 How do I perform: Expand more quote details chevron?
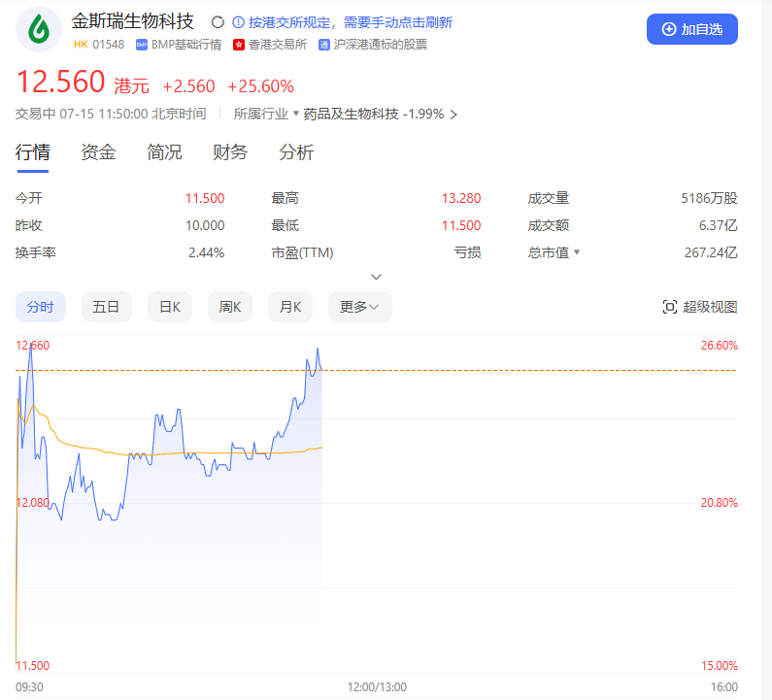376,277
